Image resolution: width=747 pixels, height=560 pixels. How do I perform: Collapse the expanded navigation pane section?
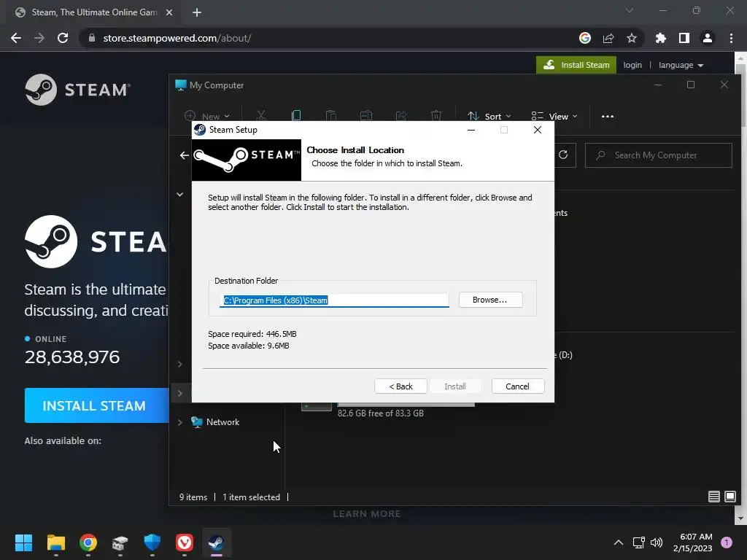click(x=179, y=194)
